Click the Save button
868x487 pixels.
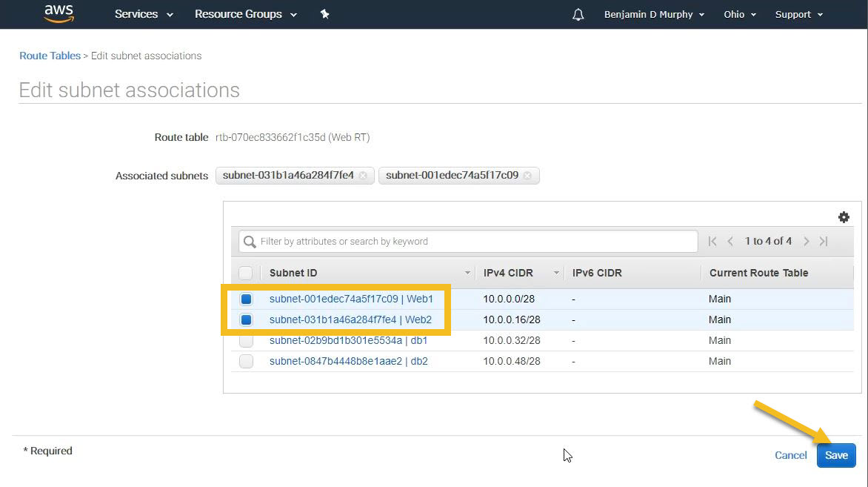[x=836, y=455]
